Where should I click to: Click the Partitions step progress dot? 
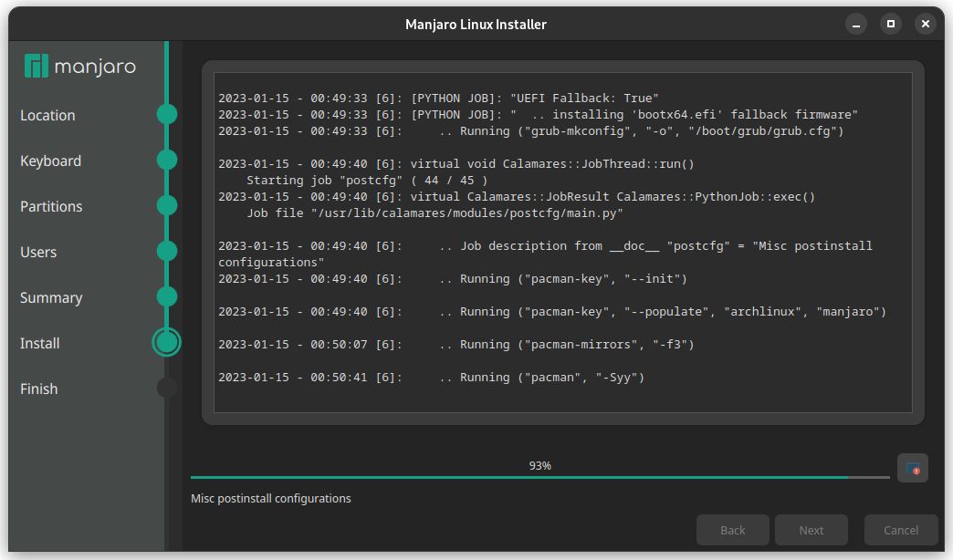tap(166, 205)
